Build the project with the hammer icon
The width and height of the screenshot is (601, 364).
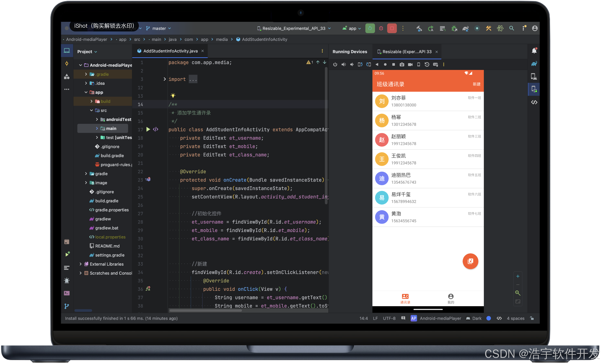click(419, 28)
